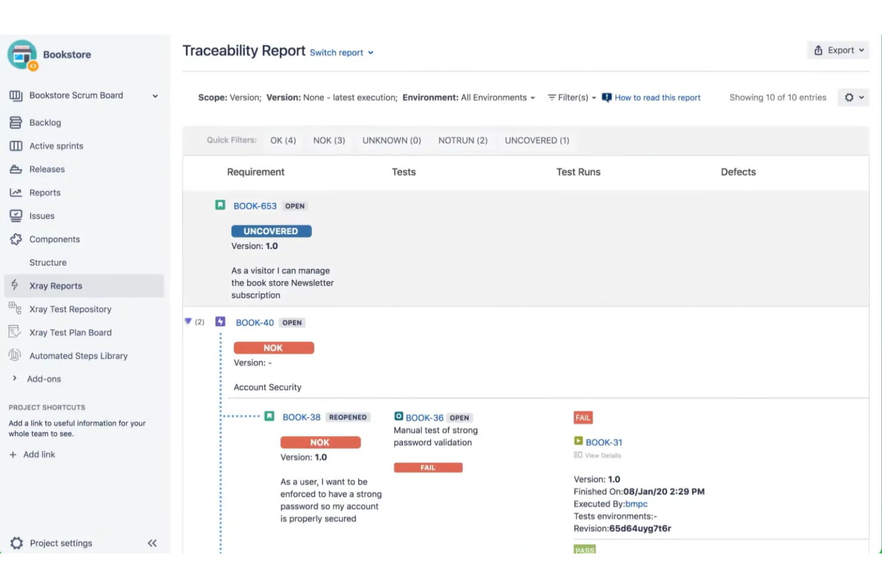The image size is (882, 588).
Task: Collapse the sidebar with the chevron control
Action: pyautogui.click(x=153, y=543)
